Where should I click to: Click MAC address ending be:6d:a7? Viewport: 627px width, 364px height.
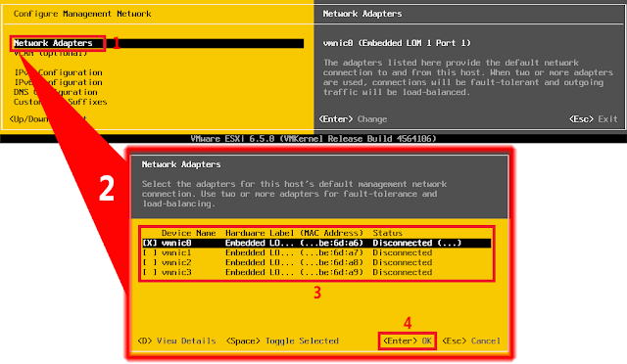(x=331, y=252)
